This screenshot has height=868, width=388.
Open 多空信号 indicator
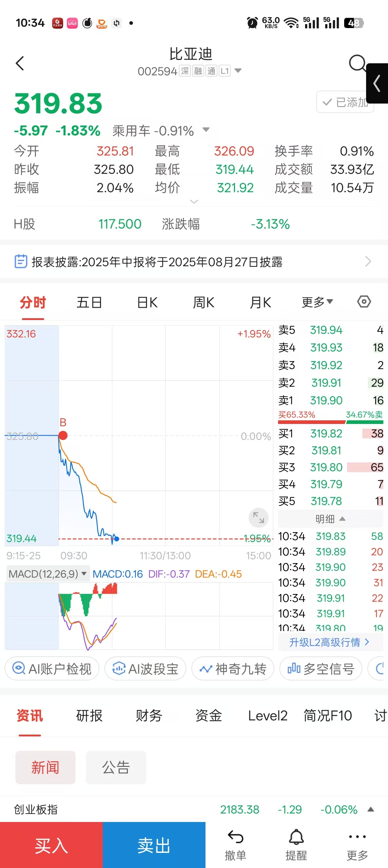[x=320, y=669]
